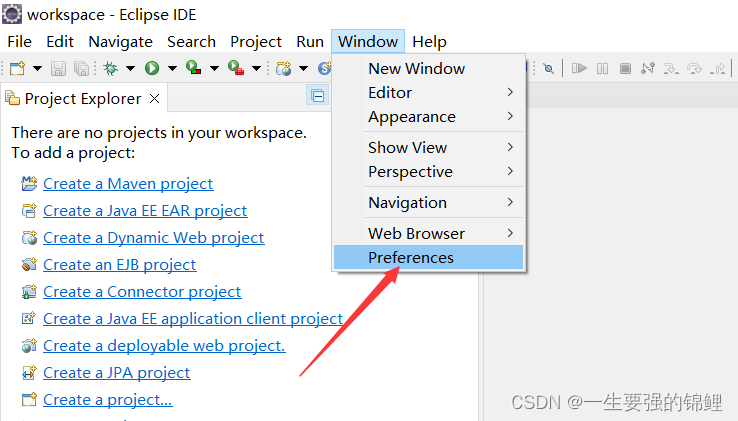Expand the Web Browser submenu
The image size is (738, 421).
click(x=428, y=234)
